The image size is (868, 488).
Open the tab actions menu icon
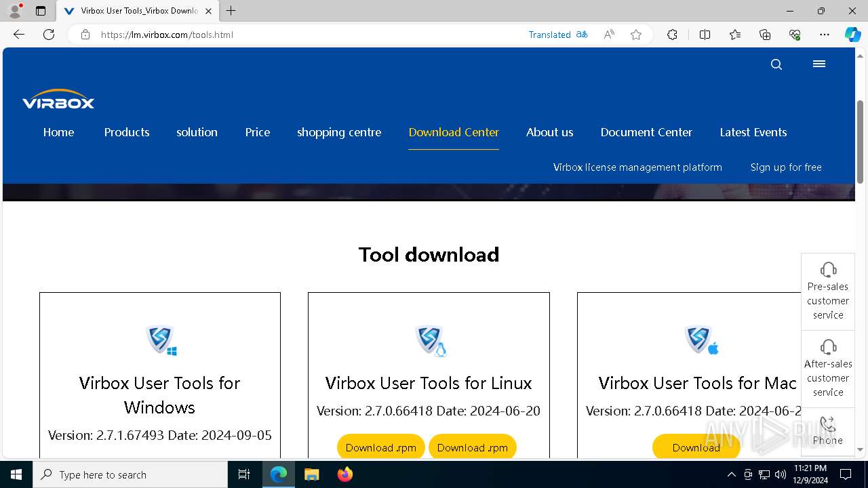click(x=41, y=11)
